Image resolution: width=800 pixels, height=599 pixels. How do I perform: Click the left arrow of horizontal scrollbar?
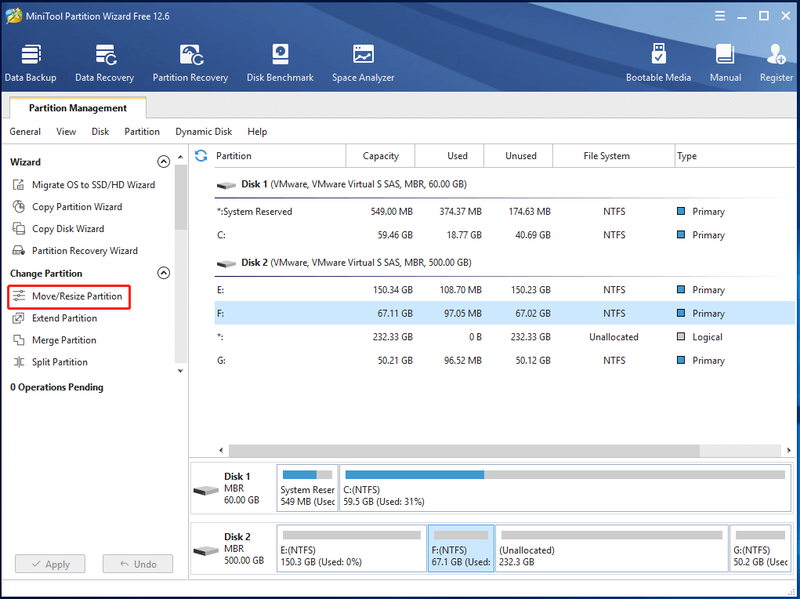click(221, 450)
